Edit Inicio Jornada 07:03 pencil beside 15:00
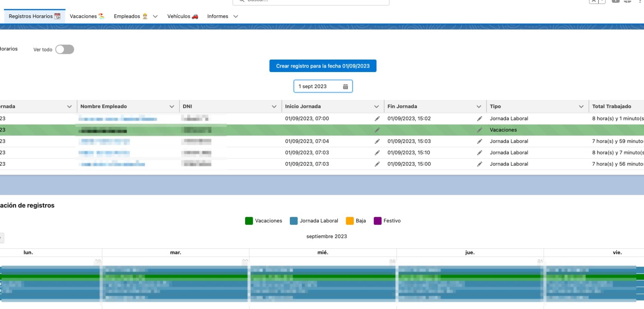Screen dimensions: 644x309 coord(377,164)
